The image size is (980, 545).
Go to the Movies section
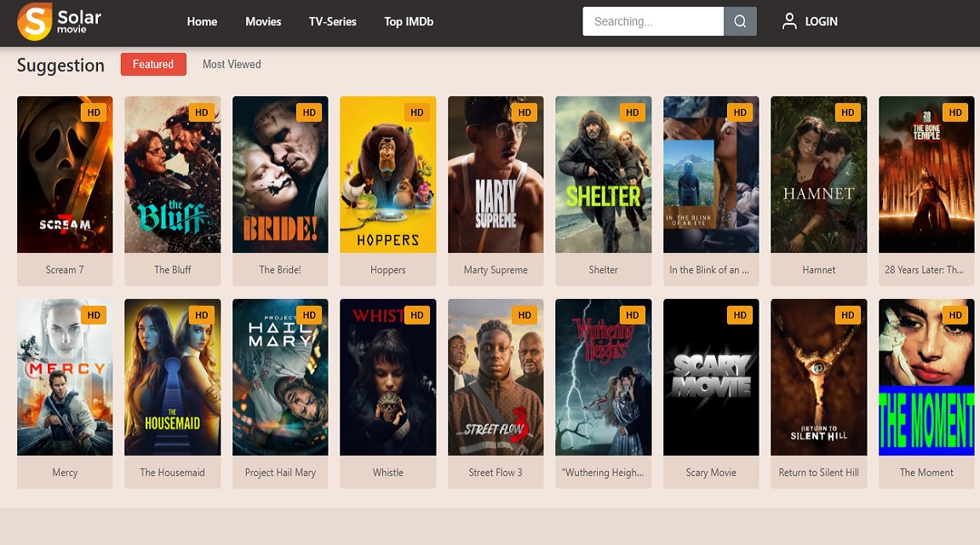[263, 21]
